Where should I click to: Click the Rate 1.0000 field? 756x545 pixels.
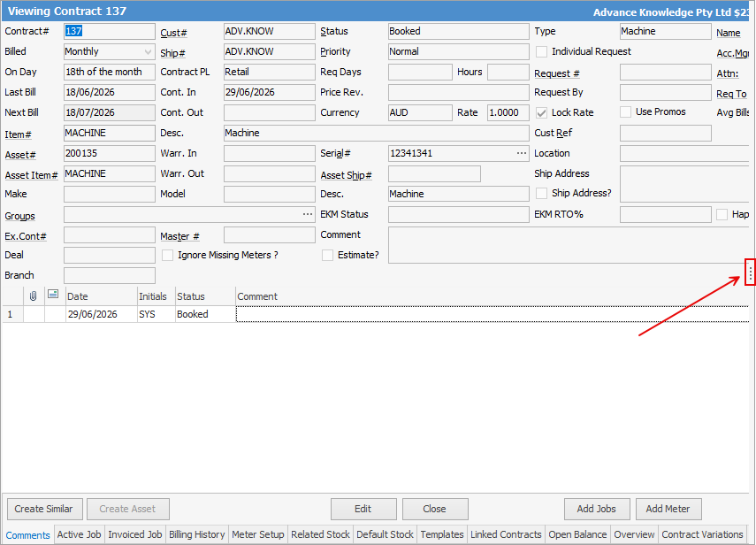point(508,112)
